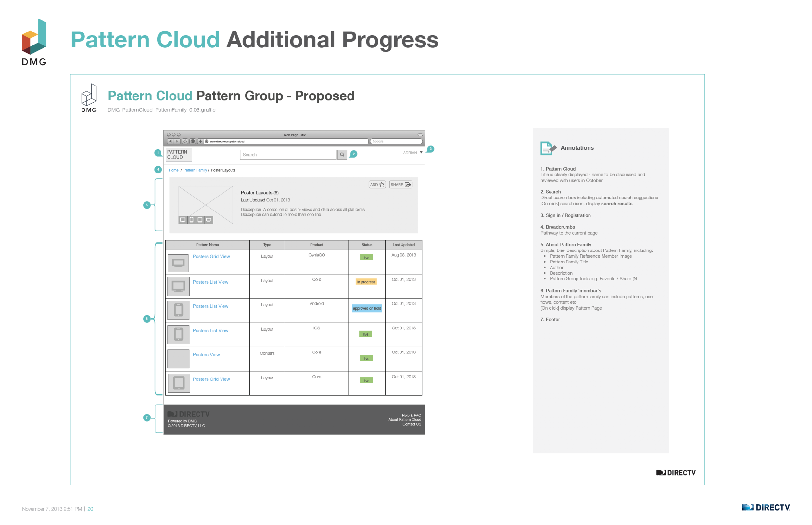Click the magnifier search button
Image resolution: width=812 pixels, height=525 pixels.
tap(342, 154)
